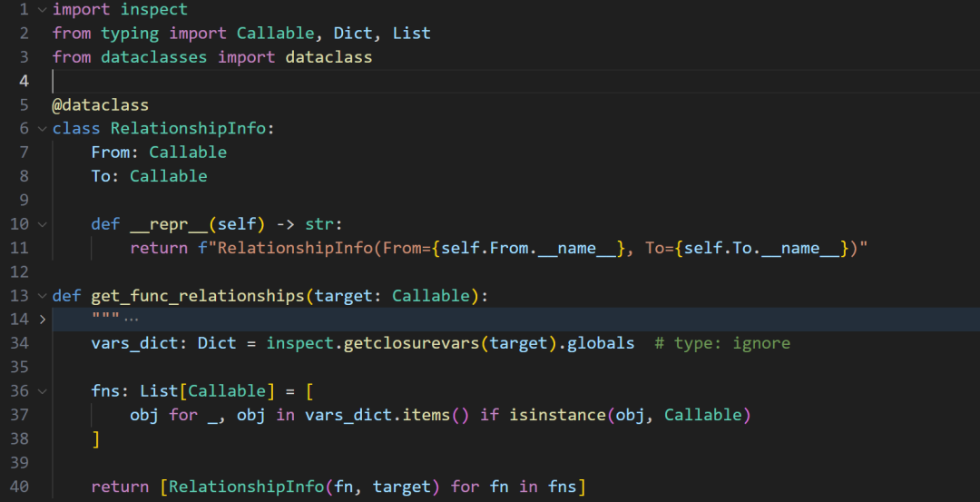Place cursor on 'inspect' in line 1 import
The image size is (980, 502).
pyautogui.click(x=153, y=9)
